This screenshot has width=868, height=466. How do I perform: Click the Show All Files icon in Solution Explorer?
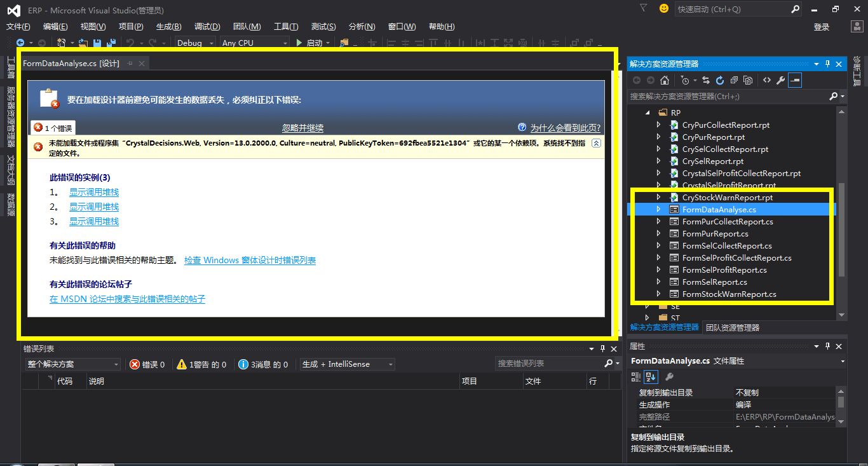748,80
